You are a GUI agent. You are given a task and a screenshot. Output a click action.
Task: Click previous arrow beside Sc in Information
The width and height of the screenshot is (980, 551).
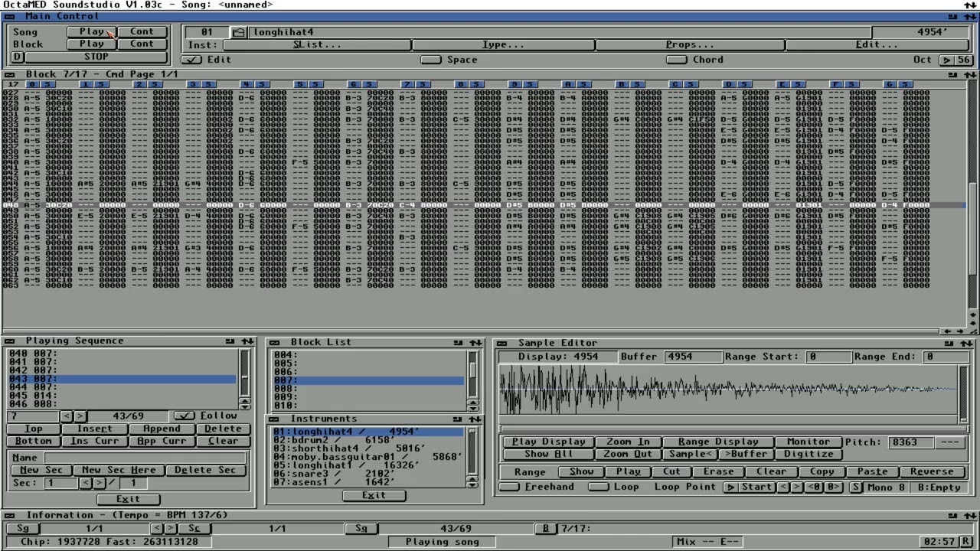156,529
